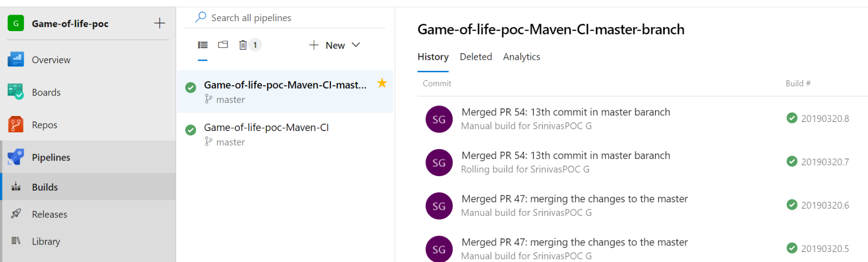
Task: Unfavorite the starred master-branch pipeline
Action: point(382,83)
